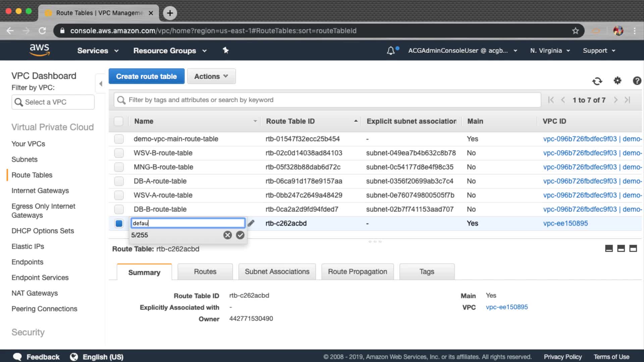The height and width of the screenshot is (362, 644).
Task: Refresh the route tables list
Action: click(597, 81)
